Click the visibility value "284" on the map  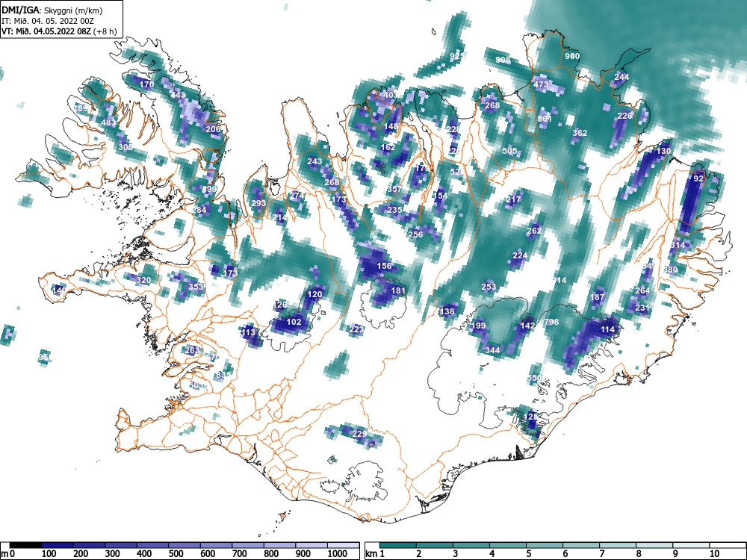pos(199,210)
